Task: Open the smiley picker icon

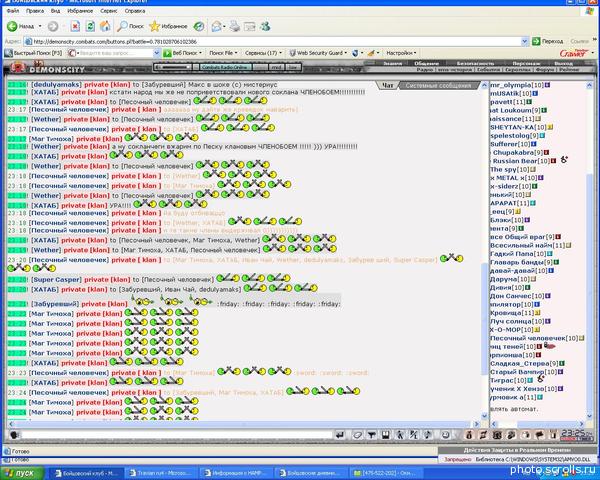Action: [x=445, y=435]
